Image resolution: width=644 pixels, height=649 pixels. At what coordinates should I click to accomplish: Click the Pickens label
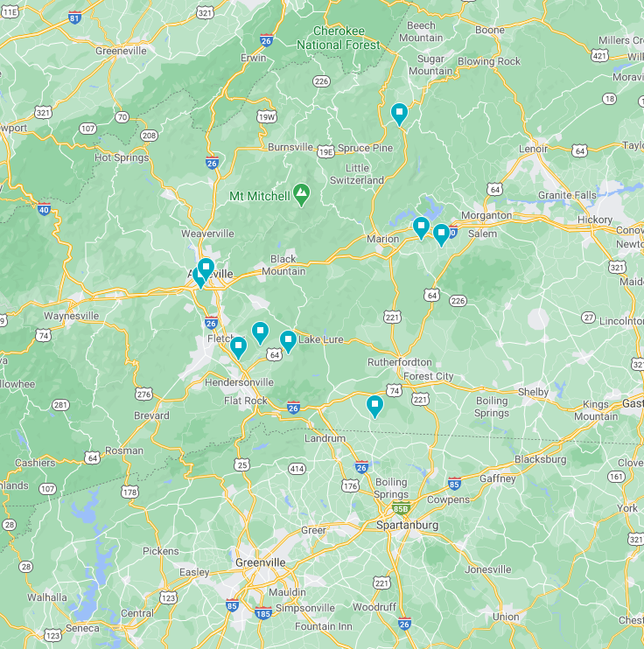pyautogui.click(x=161, y=551)
